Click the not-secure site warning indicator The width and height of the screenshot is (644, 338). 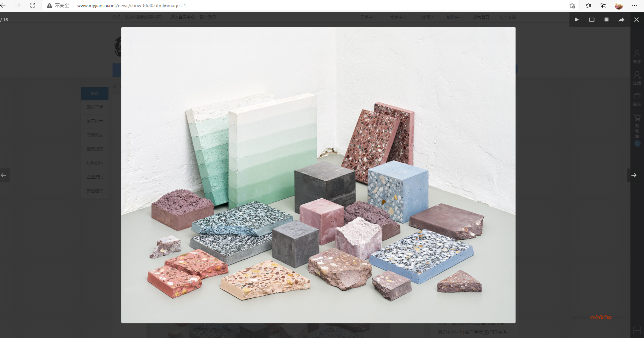click(58, 5)
